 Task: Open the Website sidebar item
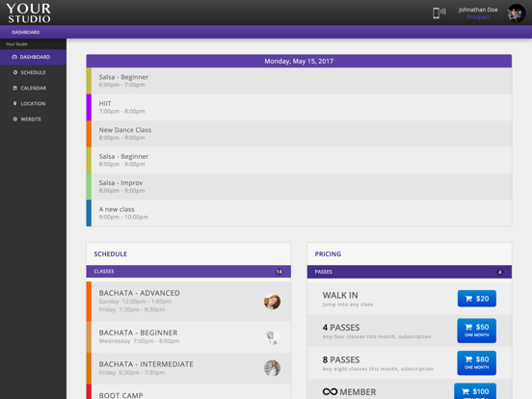coord(33,120)
